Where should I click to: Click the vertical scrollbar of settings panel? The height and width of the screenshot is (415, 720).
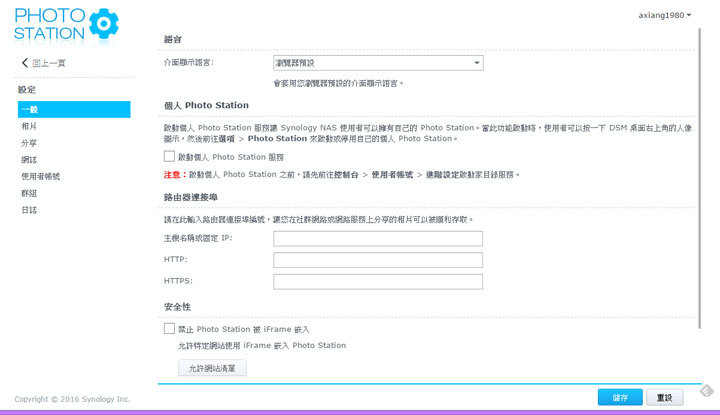699,179
